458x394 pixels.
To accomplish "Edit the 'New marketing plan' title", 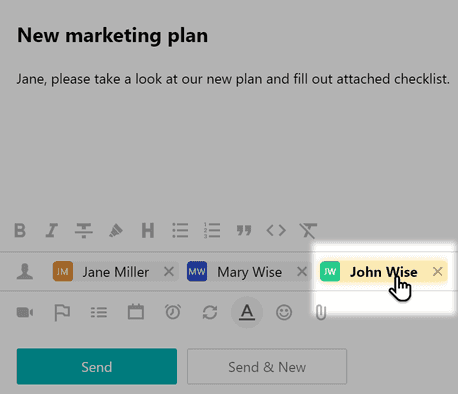I will click(x=112, y=35).
